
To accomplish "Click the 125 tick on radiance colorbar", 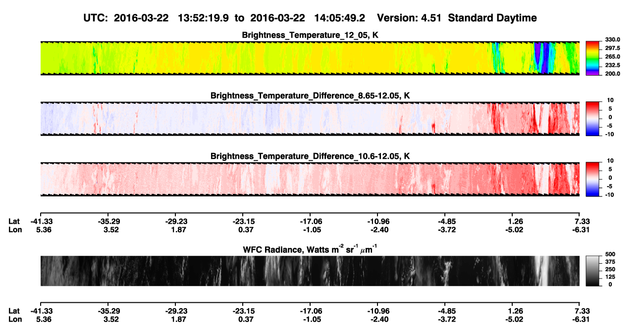I will tap(610, 278).
